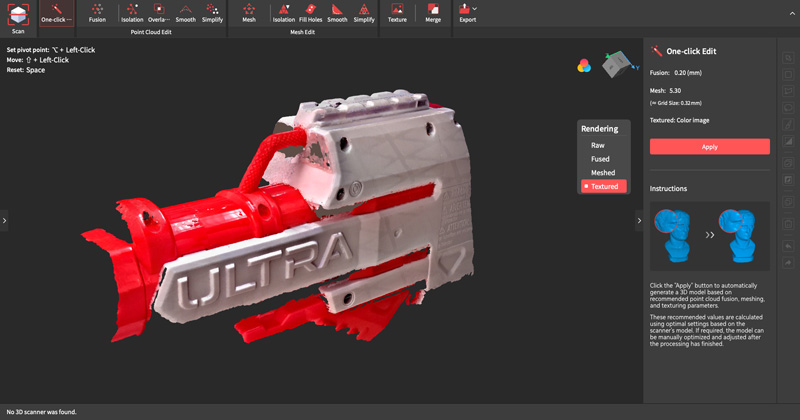The height and width of the screenshot is (420, 800).
Task: Switch rendering to Meshed
Action: [603, 173]
